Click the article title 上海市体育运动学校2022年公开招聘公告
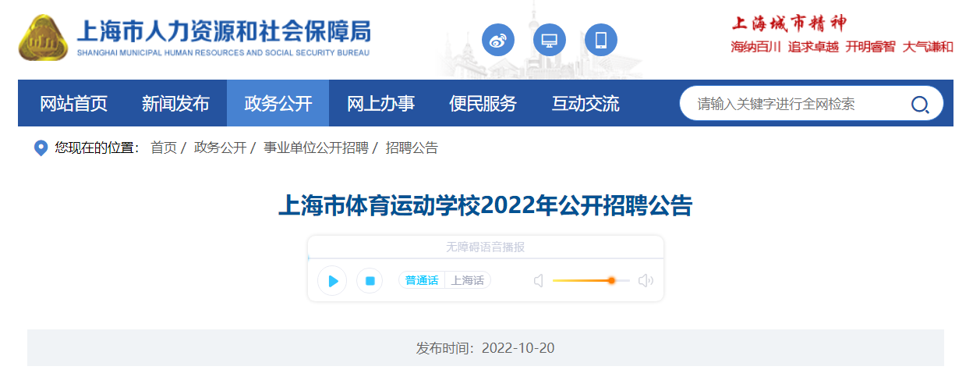This screenshot has height=377, width=980. click(x=485, y=206)
